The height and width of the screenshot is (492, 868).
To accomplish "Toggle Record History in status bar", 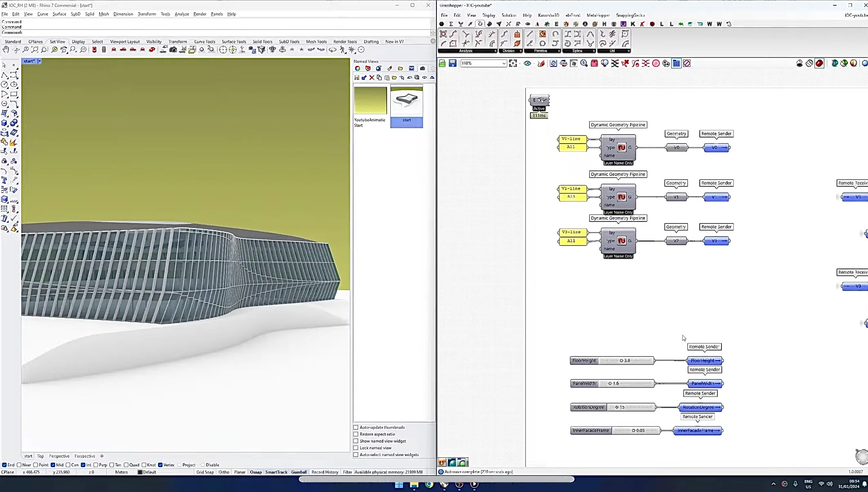I will 325,472.
